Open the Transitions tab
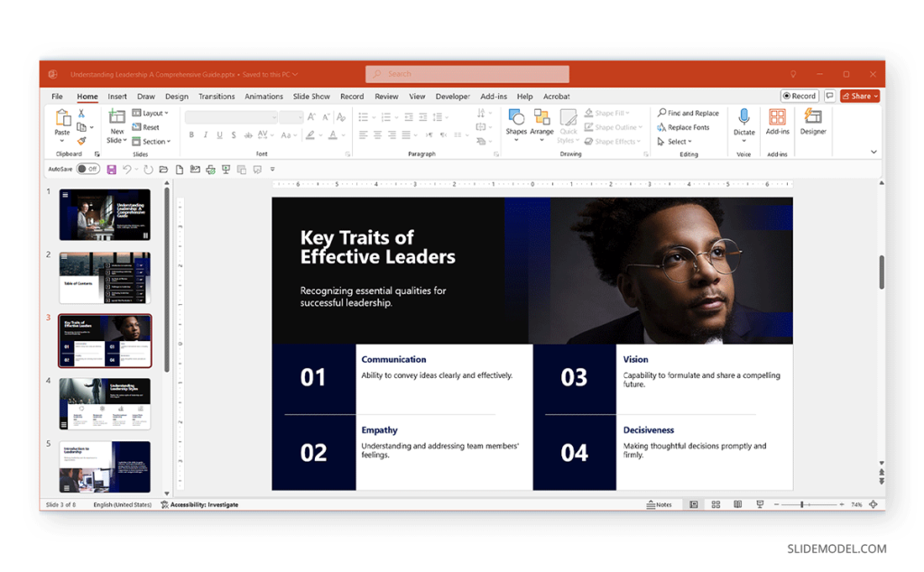Image resolution: width=924 pixels, height=572 pixels. [217, 97]
